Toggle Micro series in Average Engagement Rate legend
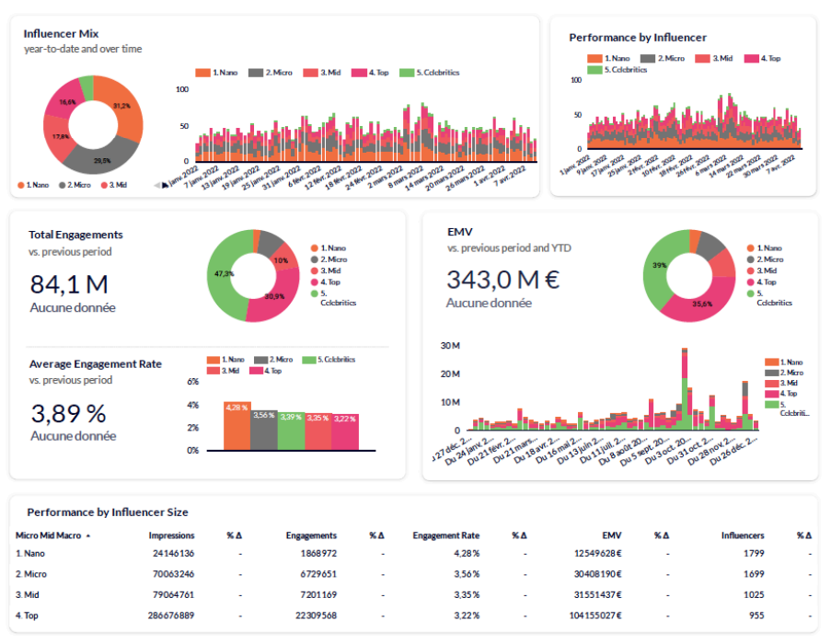The height and width of the screenshot is (644, 831). pyautogui.click(x=260, y=360)
